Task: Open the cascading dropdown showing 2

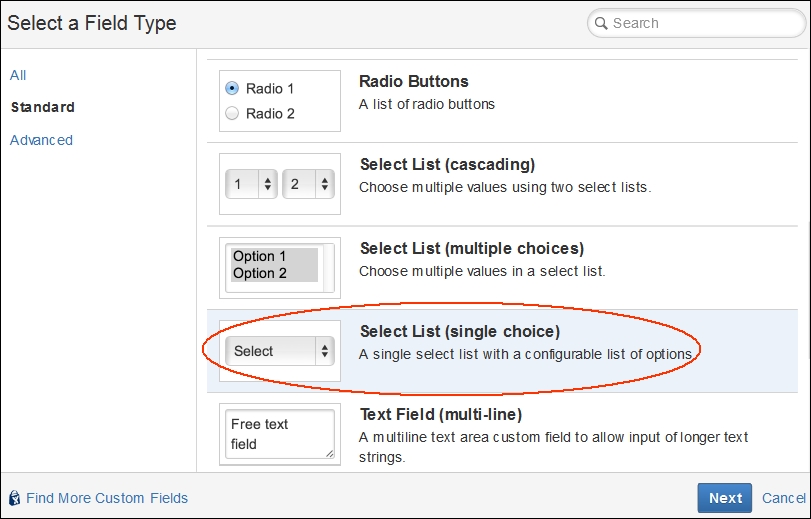Action: (x=308, y=184)
